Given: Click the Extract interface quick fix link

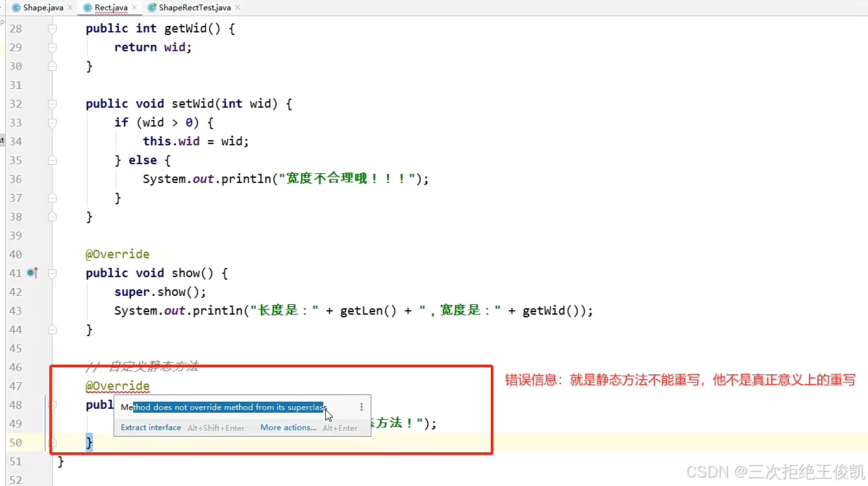Looking at the screenshot, I should 151,428.
